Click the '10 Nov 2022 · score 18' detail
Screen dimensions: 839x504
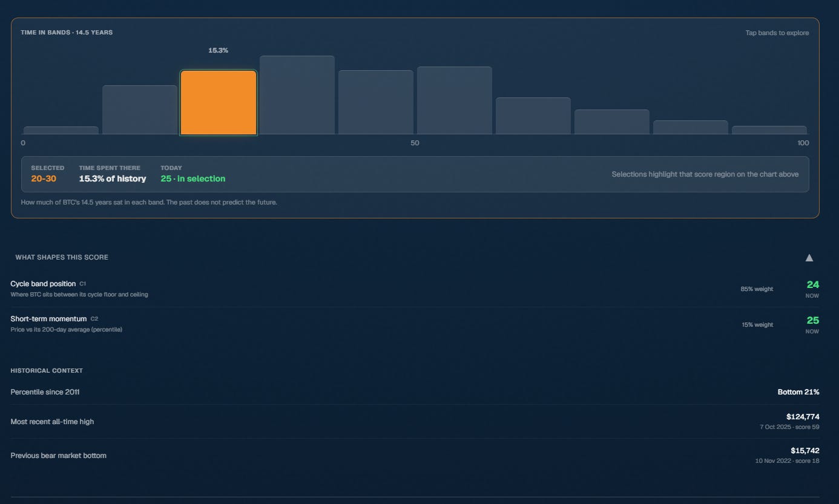[787, 461]
